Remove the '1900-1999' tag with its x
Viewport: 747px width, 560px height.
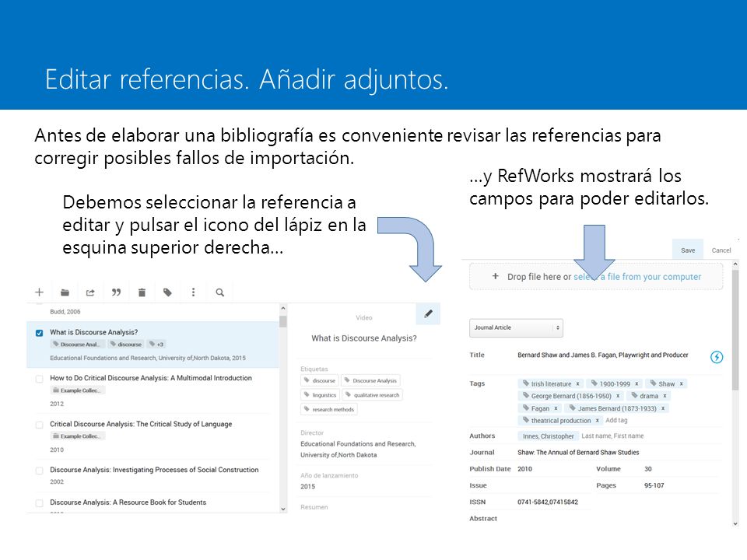(637, 383)
